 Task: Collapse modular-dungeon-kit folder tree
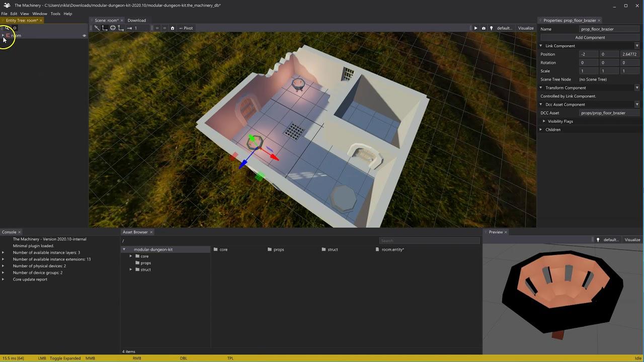(x=124, y=249)
